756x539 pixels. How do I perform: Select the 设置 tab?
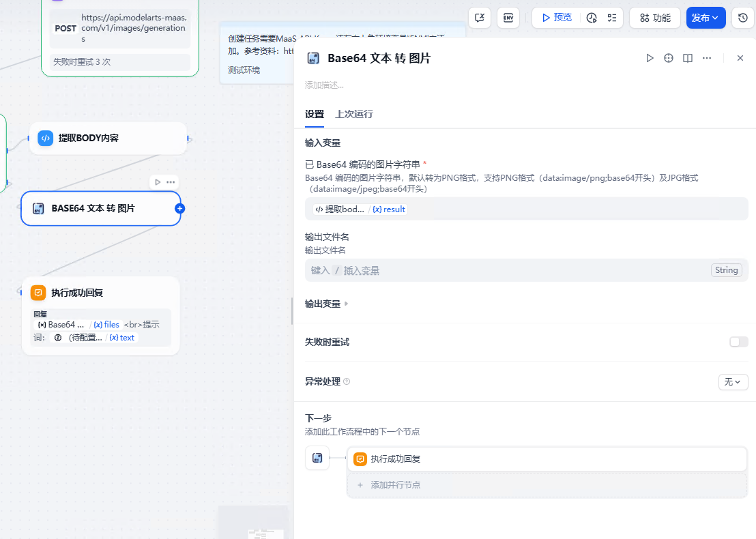(x=314, y=114)
